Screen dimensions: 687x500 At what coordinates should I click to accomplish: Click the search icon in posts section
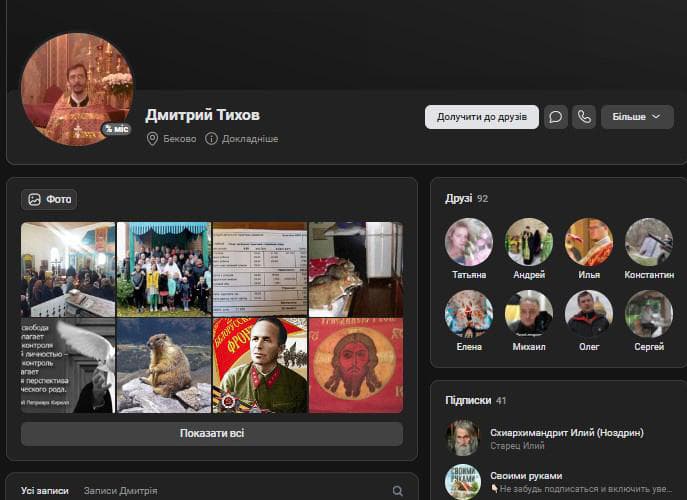tap(398, 491)
